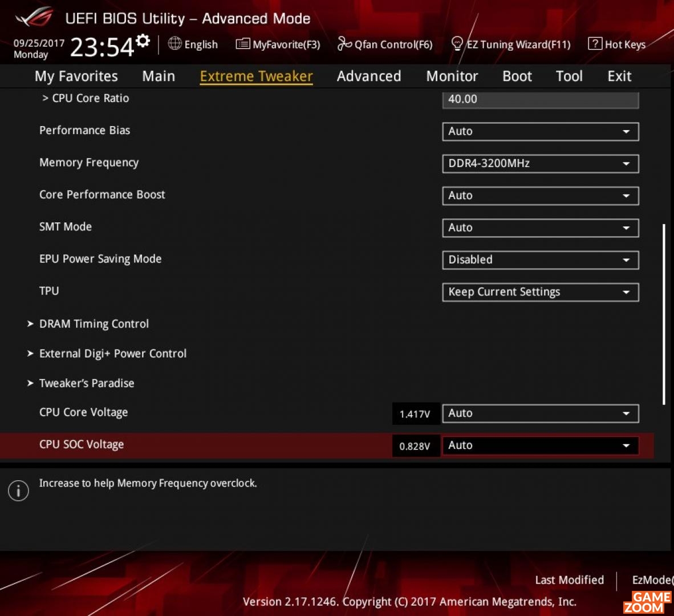Click the English language button
Image resolution: width=674 pixels, height=616 pixels.
click(x=201, y=44)
